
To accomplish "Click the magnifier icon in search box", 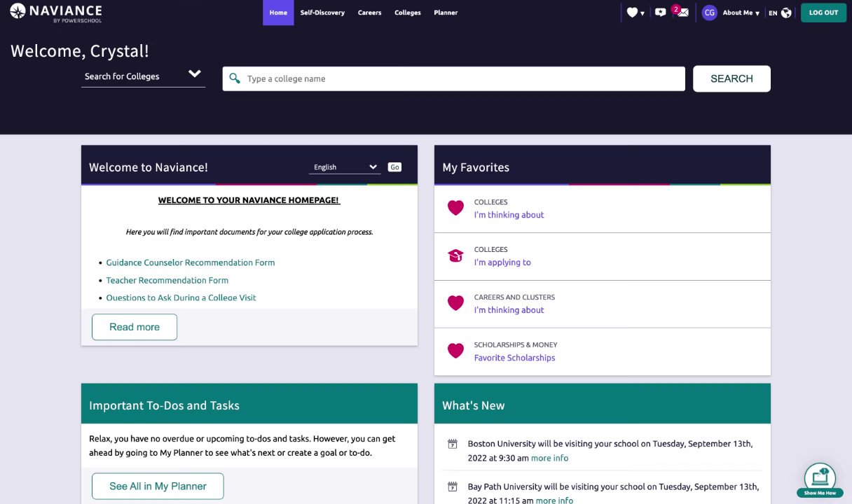I will 235,78.
